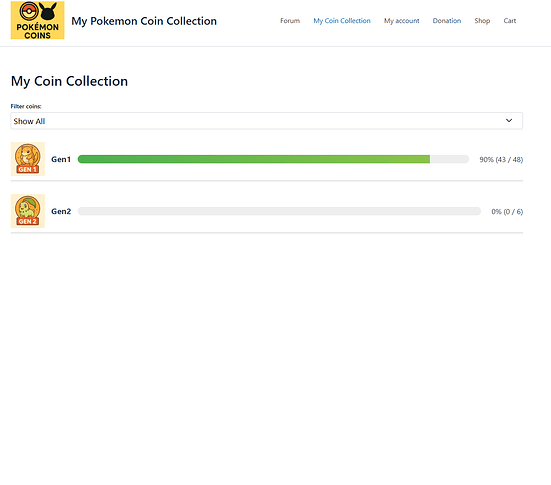This screenshot has width=551, height=485.
Task: Open the Shop link
Action: tap(482, 21)
